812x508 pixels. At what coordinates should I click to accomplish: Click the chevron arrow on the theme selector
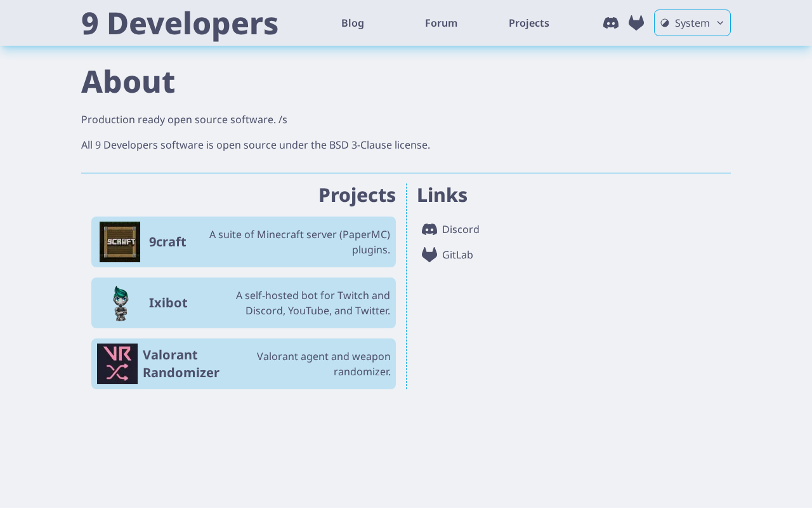720,23
